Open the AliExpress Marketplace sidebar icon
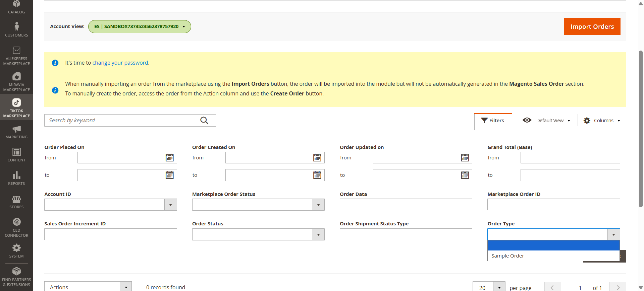 pos(16,55)
